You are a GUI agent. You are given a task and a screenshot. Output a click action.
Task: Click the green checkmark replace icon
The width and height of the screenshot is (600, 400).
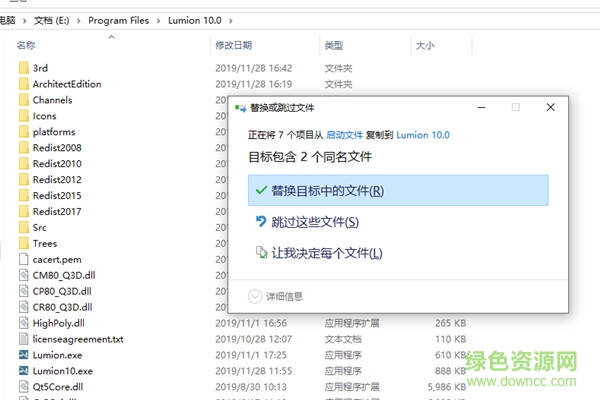(x=261, y=191)
